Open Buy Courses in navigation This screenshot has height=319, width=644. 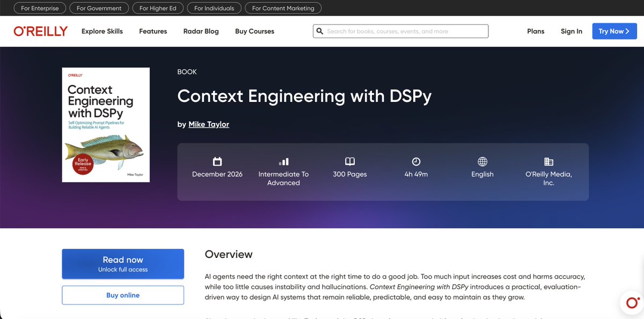tap(254, 31)
